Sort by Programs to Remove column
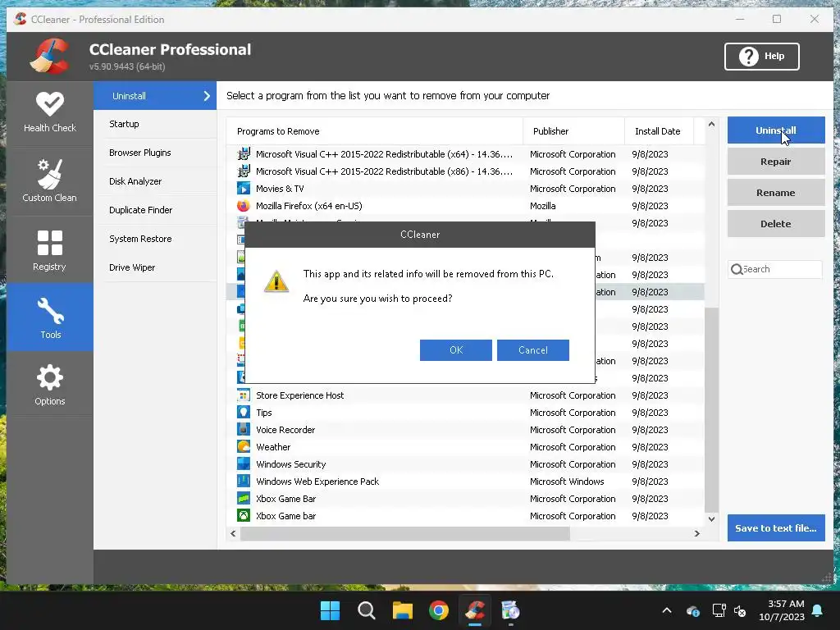Viewport: 840px width, 630px height. tap(374, 131)
